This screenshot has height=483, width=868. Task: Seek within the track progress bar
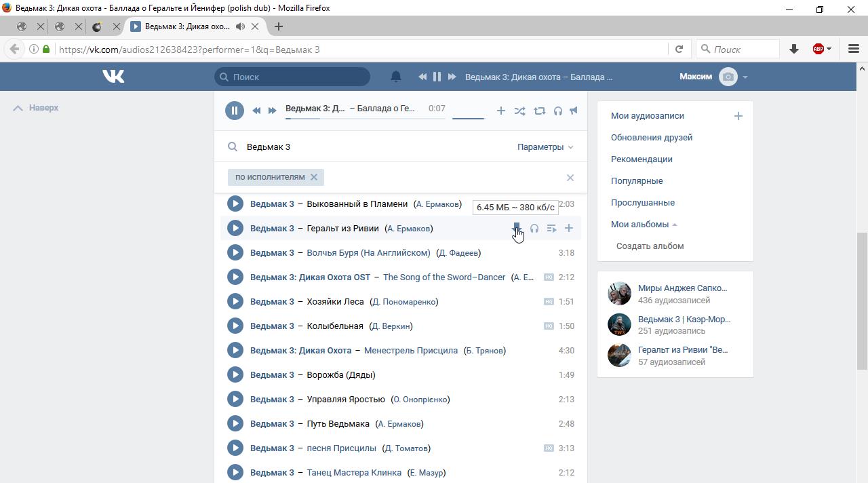pyautogui.click(x=366, y=118)
